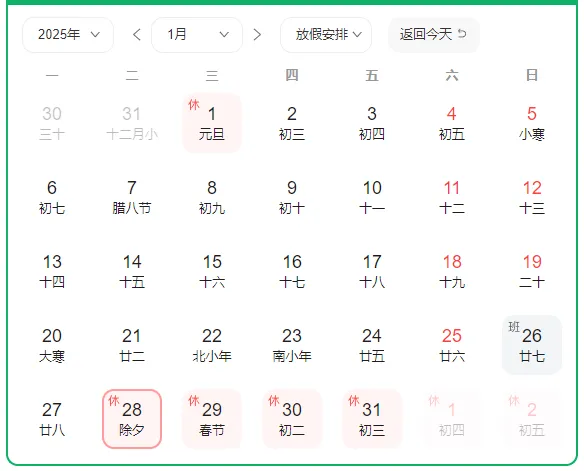Expand the 放假安排 holiday dropdown
This screenshot has height=471, width=584.
pos(326,35)
